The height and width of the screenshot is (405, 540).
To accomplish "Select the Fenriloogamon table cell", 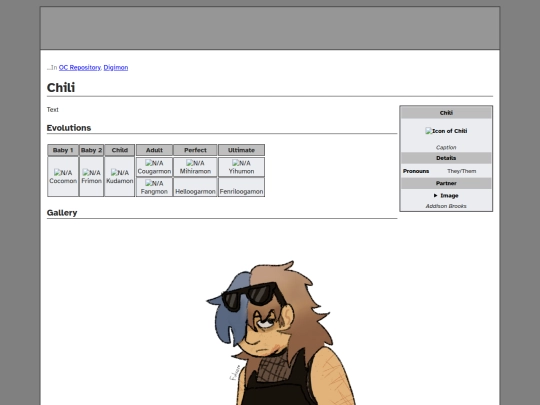I will (241, 187).
